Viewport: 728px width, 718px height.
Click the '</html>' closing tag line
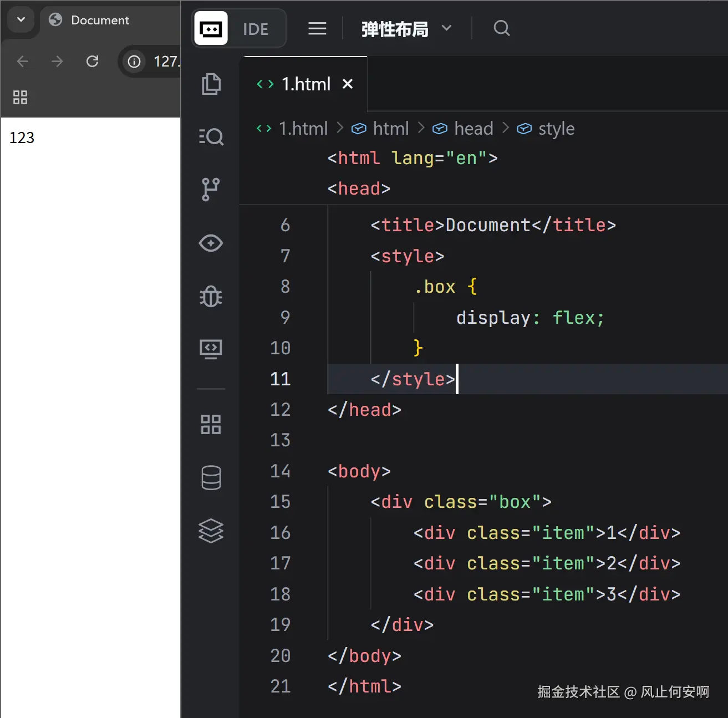364,686
